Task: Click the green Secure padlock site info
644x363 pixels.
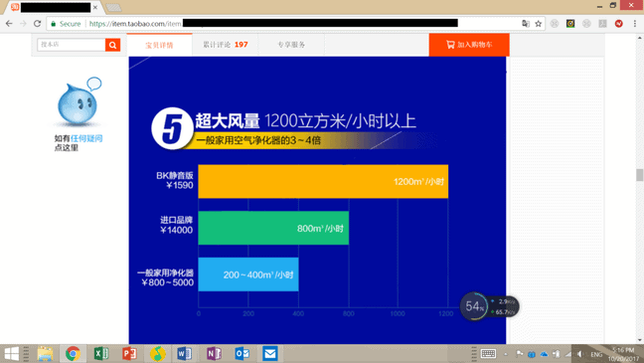Action: [x=65, y=24]
